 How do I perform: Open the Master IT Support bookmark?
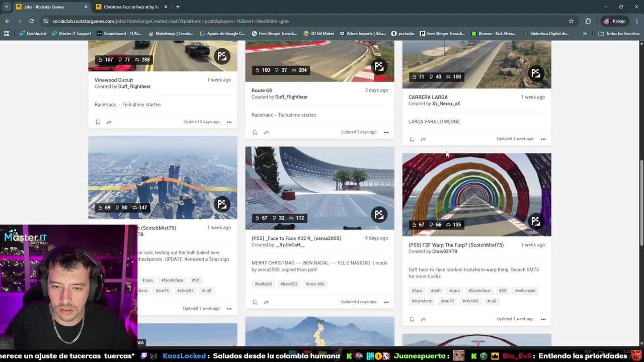(71, 34)
